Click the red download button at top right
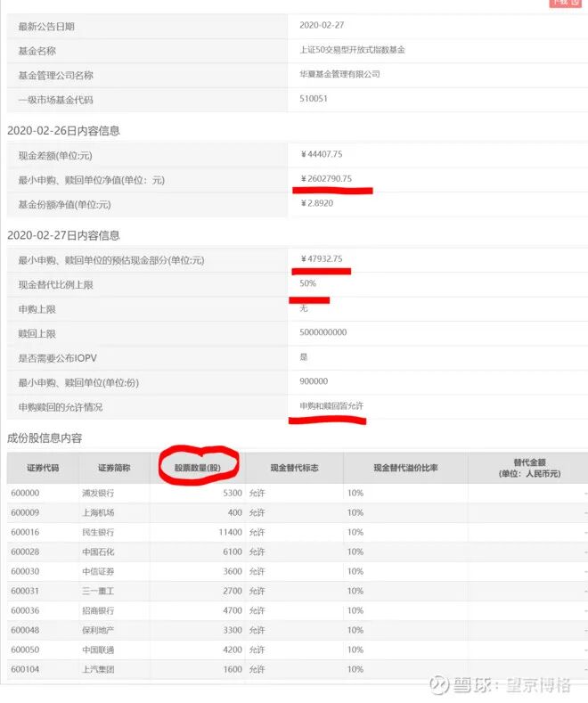The width and height of the screenshot is (588, 703). pos(565,3)
